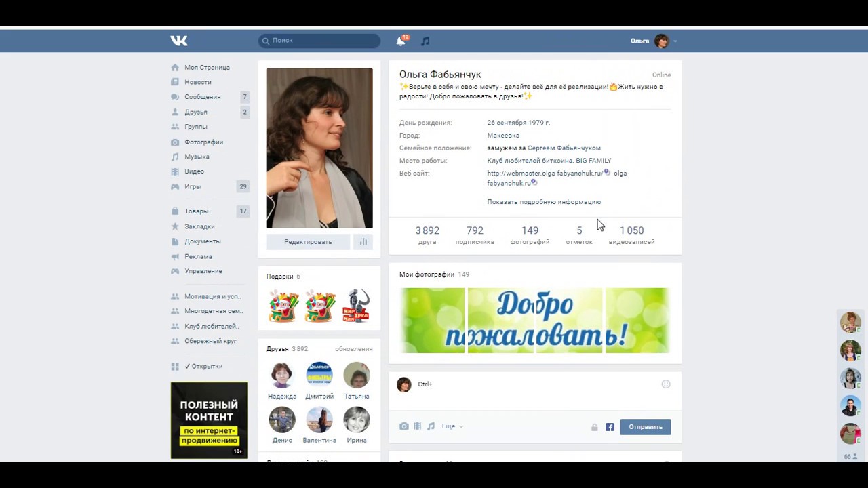Click the document icon beside Документы
Screen dimensions: 868x488
[x=175, y=241]
